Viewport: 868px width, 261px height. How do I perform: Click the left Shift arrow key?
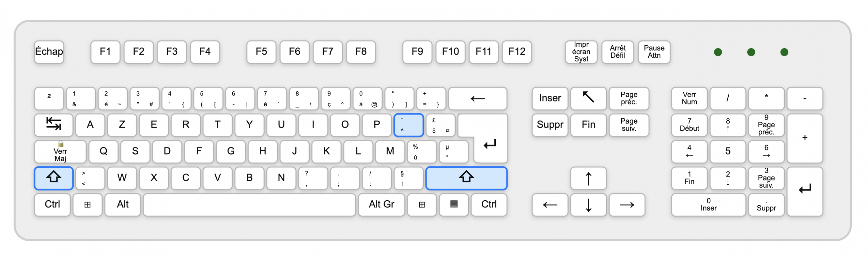point(54,178)
